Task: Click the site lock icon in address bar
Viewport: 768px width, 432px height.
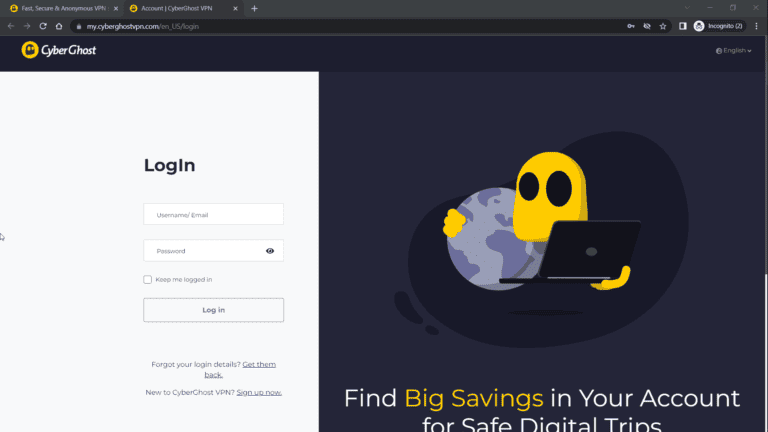Action: coord(79,26)
